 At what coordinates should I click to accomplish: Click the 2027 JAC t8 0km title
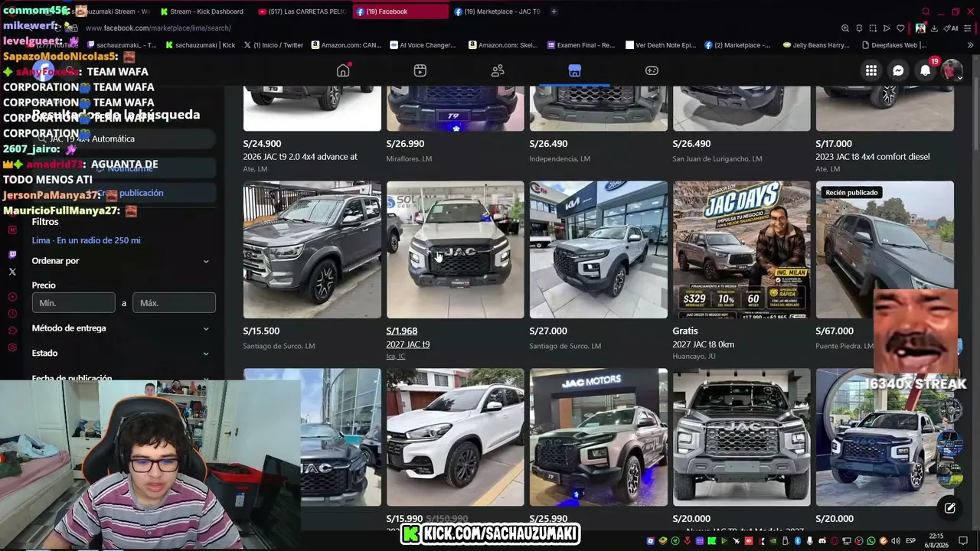pyautogui.click(x=704, y=344)
